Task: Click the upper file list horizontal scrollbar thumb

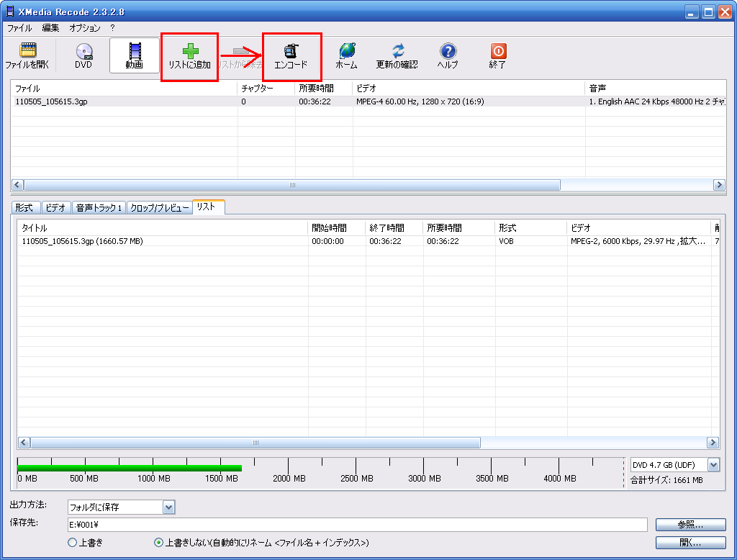Action: pyautogui.click(x=292, y=185)
